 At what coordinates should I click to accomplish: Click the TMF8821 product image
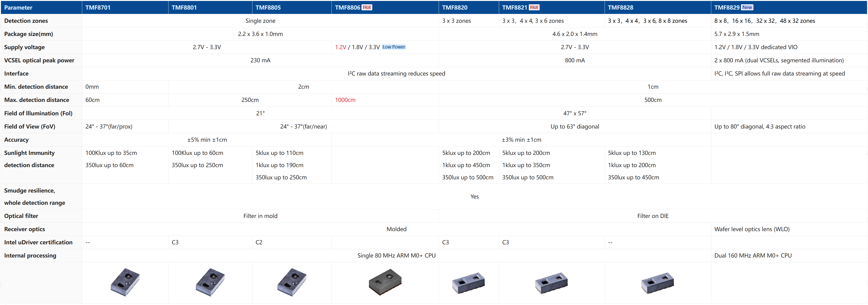click(552, 283)
